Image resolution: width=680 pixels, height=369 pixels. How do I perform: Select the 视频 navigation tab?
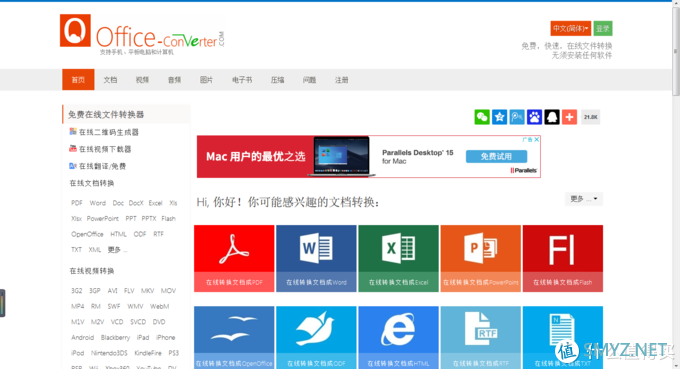point(142,80)
